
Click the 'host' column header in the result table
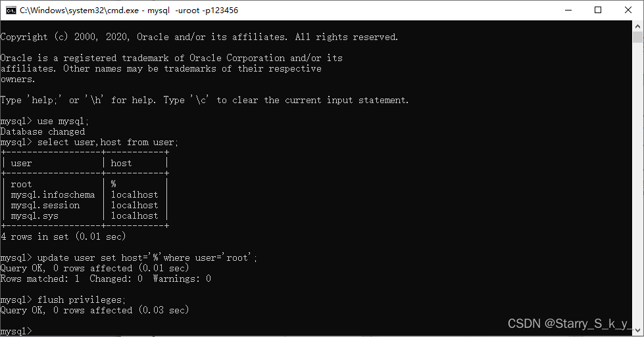point(121,163)
